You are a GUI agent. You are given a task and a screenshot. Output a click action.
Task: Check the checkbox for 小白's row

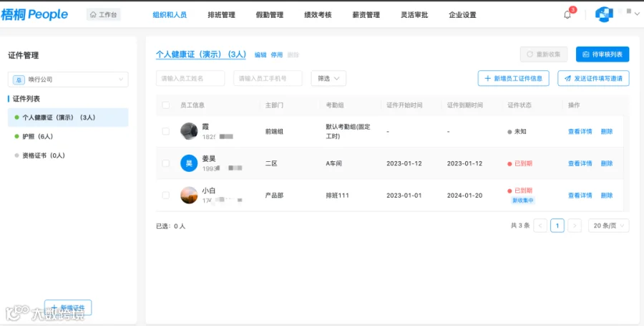pos(166,196)
